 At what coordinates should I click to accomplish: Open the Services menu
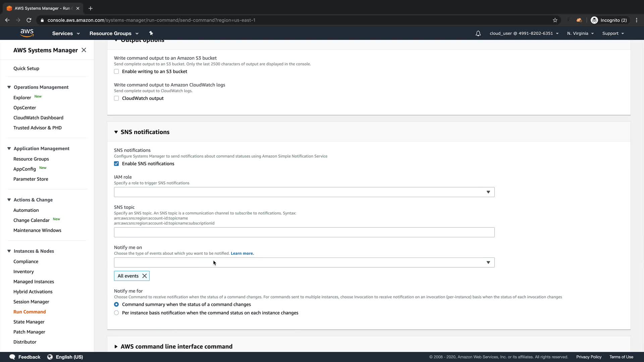coord(66,34)
